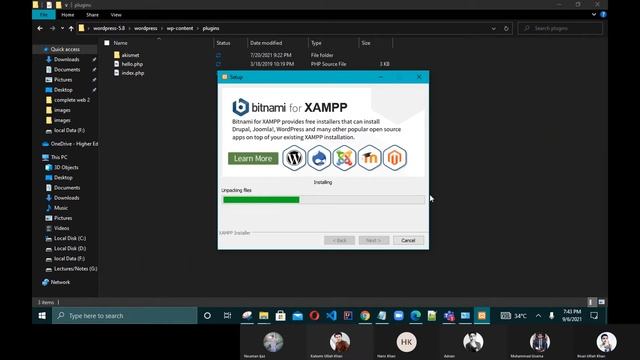The width and height of the screenshot is (640, 360).
Task: Switch to details view layout icon
Action: point(591,302)
